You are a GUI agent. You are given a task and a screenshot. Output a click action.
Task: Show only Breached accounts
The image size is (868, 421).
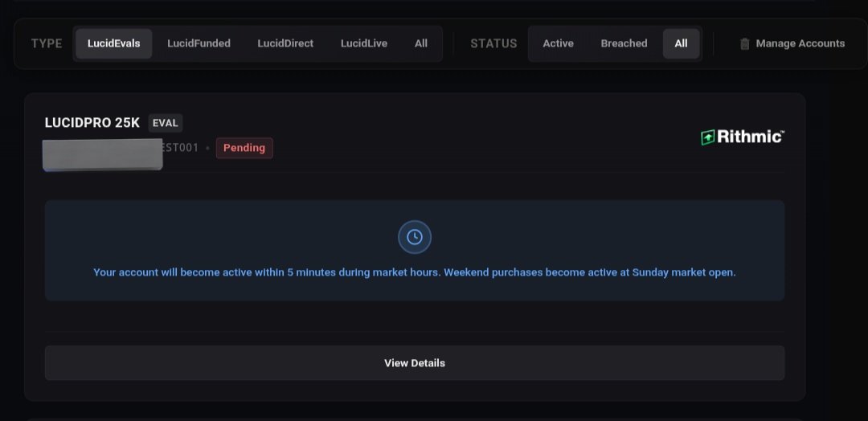(624, 43)
